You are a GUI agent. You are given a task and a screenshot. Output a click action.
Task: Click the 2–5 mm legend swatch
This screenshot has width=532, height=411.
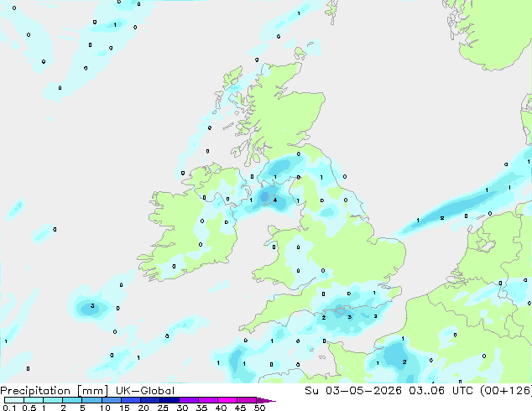click(72, 400)
